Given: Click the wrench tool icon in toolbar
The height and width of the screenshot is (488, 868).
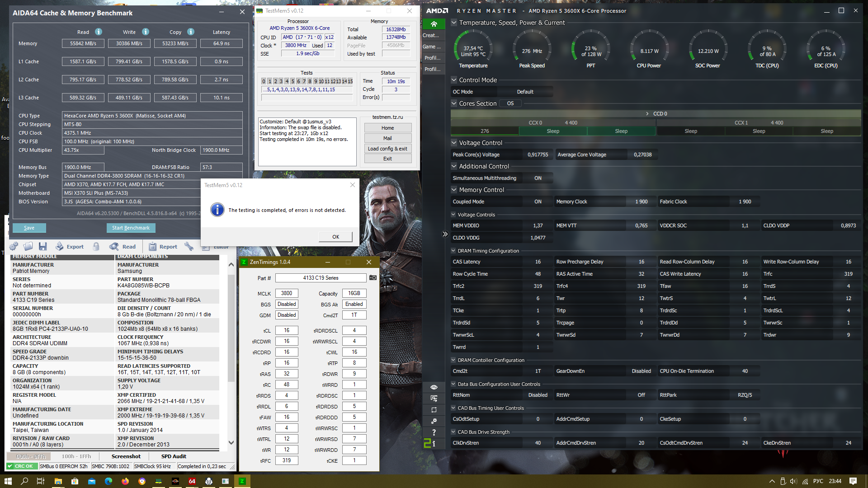Looking at the screenshot, I should pos(189,247).
